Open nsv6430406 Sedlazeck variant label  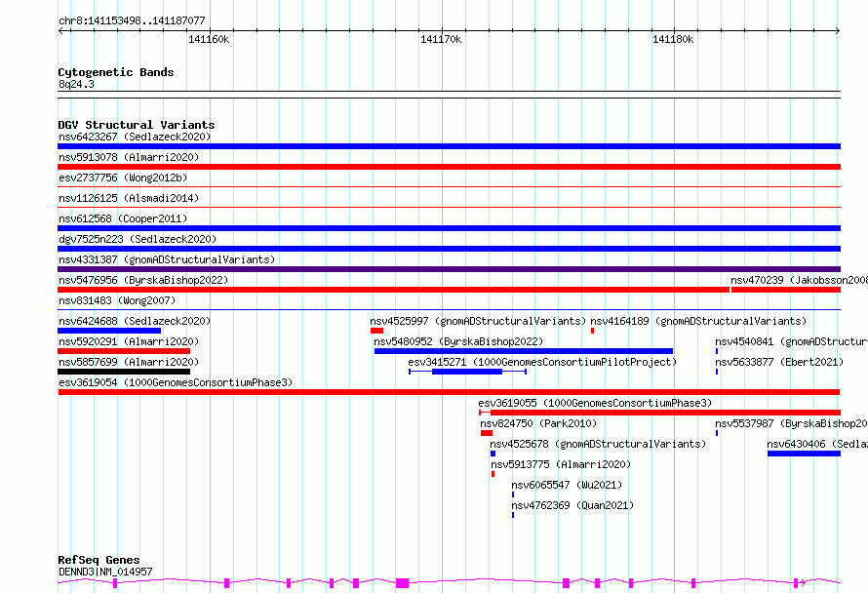(x=817, y=444)
